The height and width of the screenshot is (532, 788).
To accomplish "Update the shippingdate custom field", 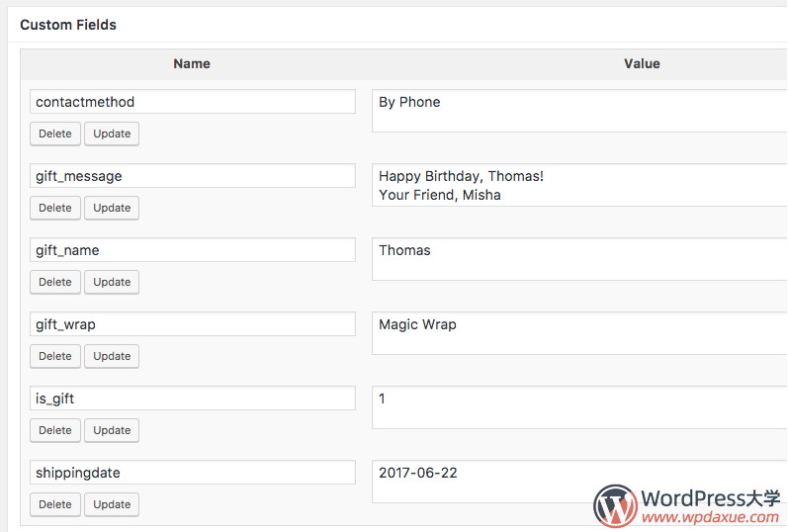I will coord(112,504).
